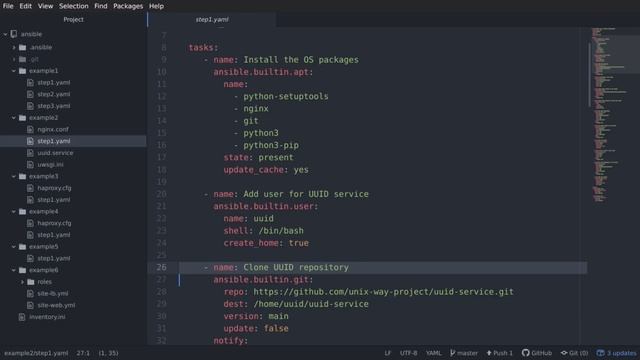
Task: Collapse the example1 folder
Action: pyautogui.click(x=14, y=71)
